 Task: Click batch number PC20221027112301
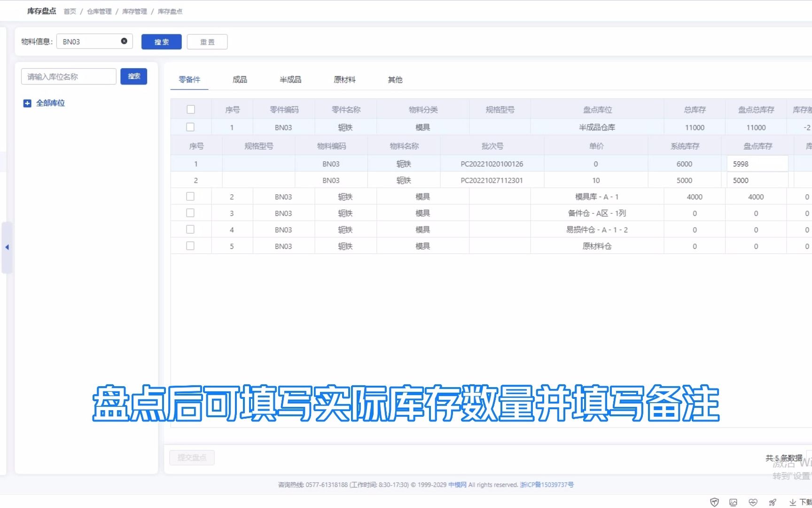pos(492,180)
